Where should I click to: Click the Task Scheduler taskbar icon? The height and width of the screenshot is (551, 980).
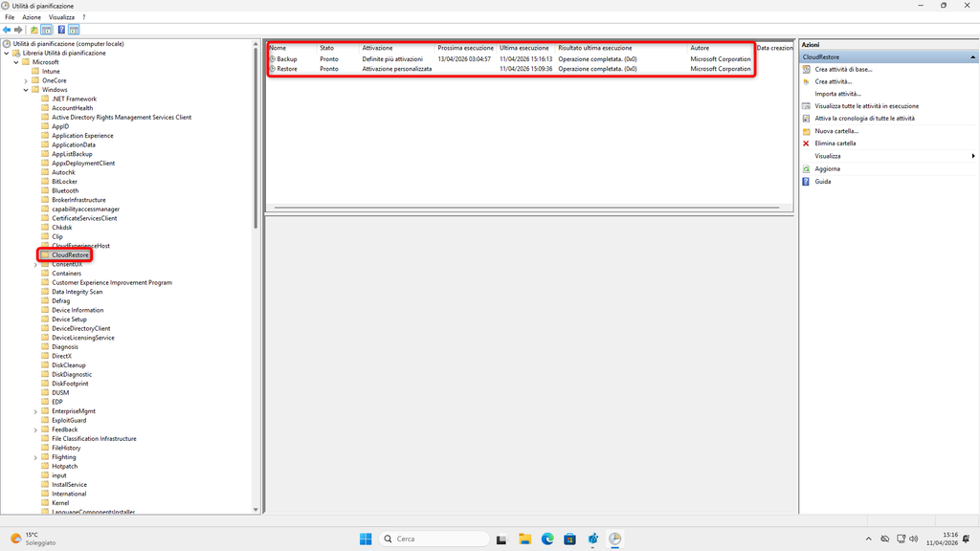pos(615,539)
